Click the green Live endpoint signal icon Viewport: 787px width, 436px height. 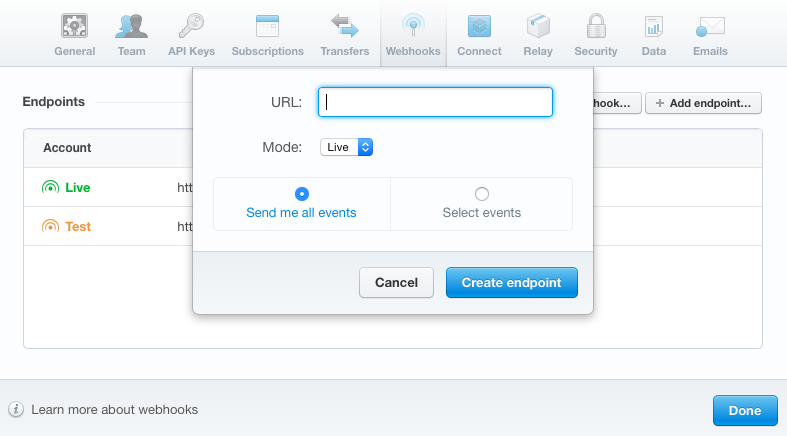click(50, 187)
